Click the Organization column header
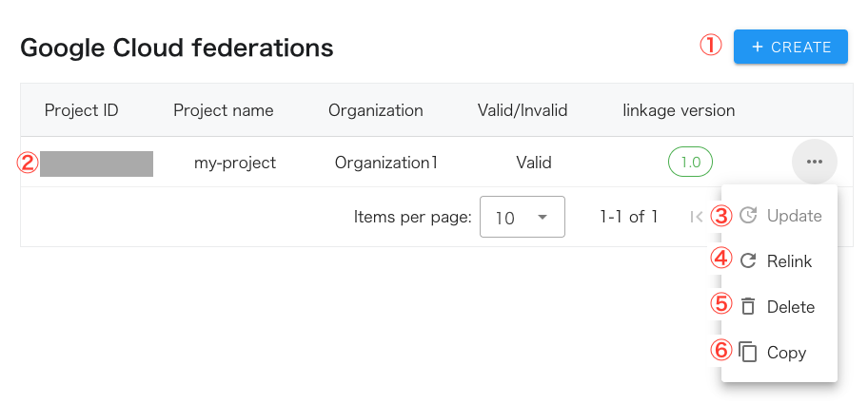This screenshot has width=868, height=404. (375, 110)
